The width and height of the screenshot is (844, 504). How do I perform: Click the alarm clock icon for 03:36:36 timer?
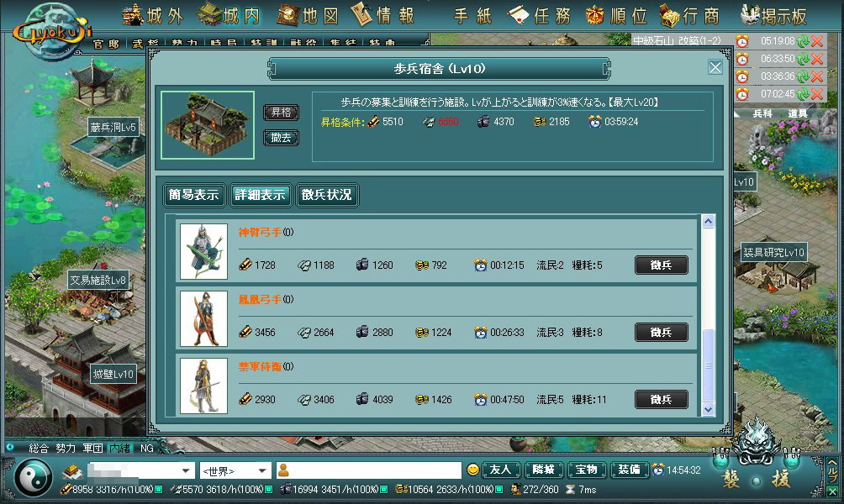742,76
